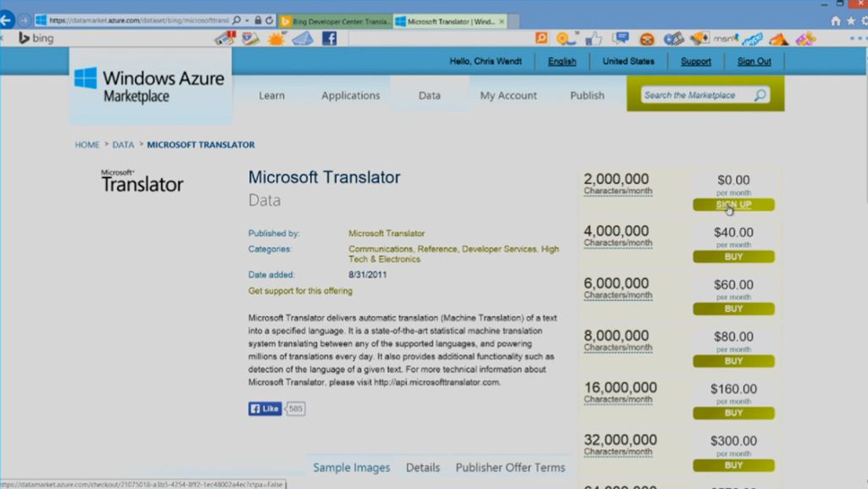This screenshot has width=868, height=489.
Task: Click the browser Home icon
Action: (x=835, y=21)
